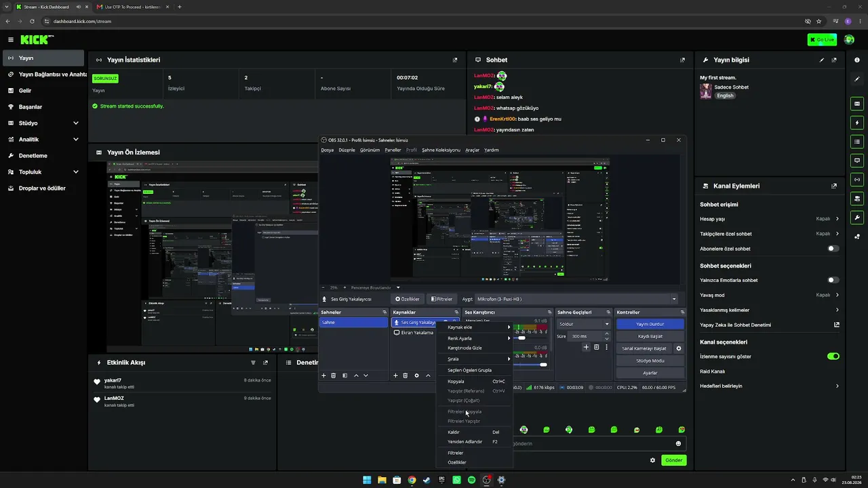Click the info icon in right sidebar
The height and width of the screenshot is (488, 868).
pyautogui.click(x=857, y=60)
